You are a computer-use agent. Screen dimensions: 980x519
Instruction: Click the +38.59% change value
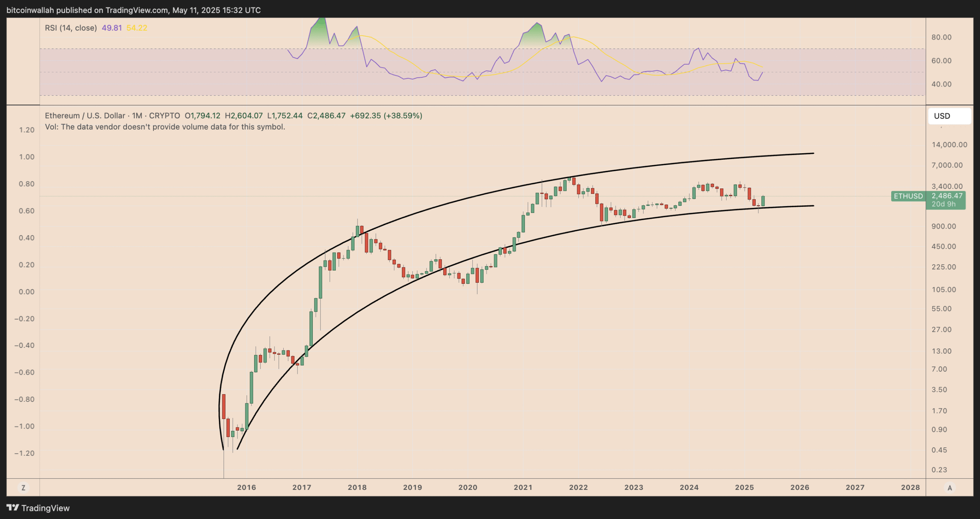coord(403,115)
